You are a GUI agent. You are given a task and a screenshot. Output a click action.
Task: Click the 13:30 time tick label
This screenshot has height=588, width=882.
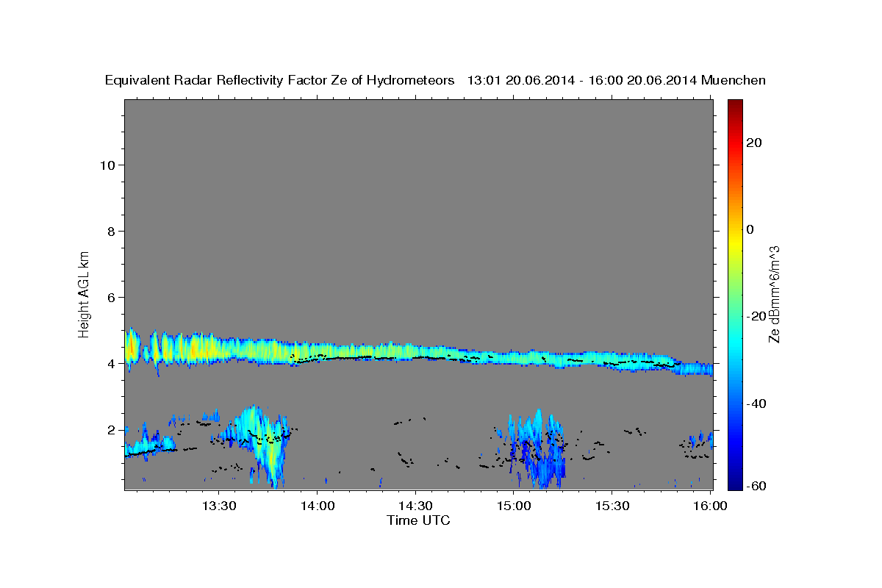point(218,506)
